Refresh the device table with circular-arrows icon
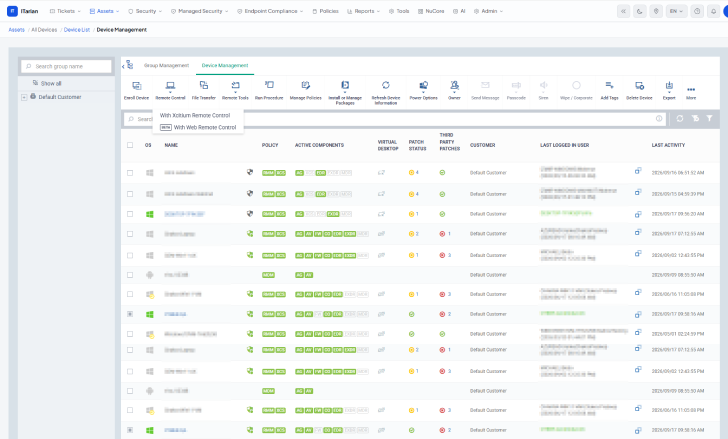The height and width of the screenshot is (439, 728). point(680,119)
